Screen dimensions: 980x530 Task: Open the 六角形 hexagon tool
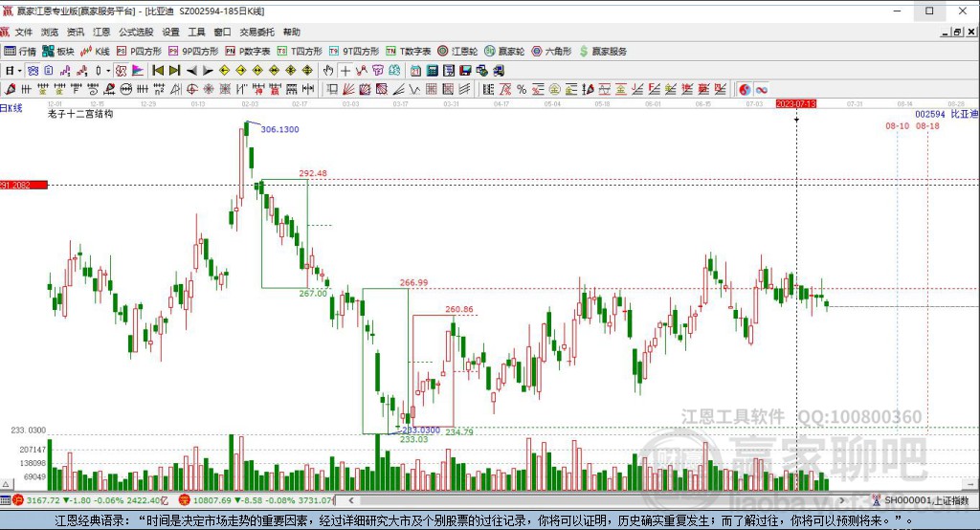(x=550, y=52)
